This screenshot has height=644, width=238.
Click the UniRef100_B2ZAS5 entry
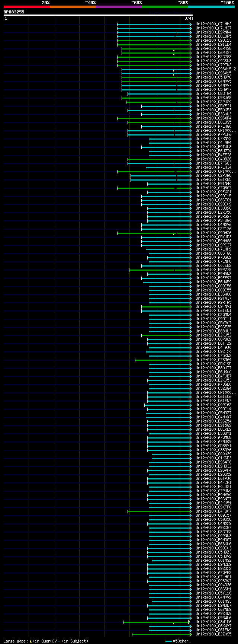click(x=213, y=634)
